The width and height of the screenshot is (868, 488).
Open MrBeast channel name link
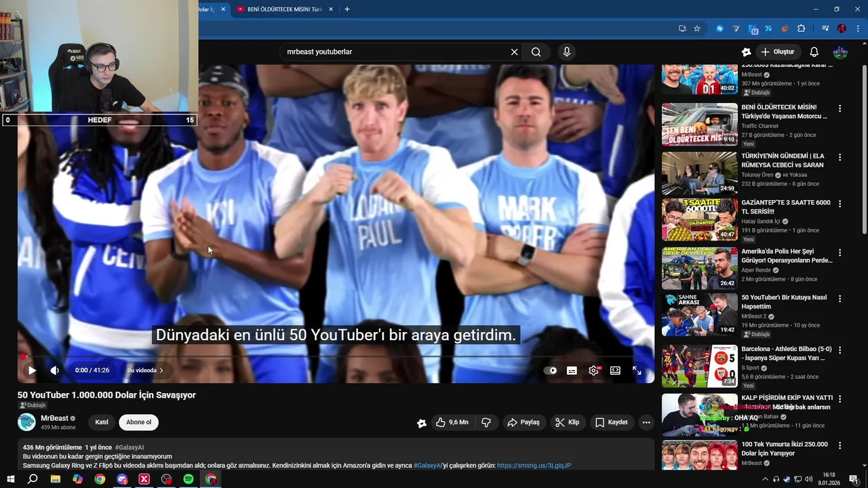(x=54, y=418)
